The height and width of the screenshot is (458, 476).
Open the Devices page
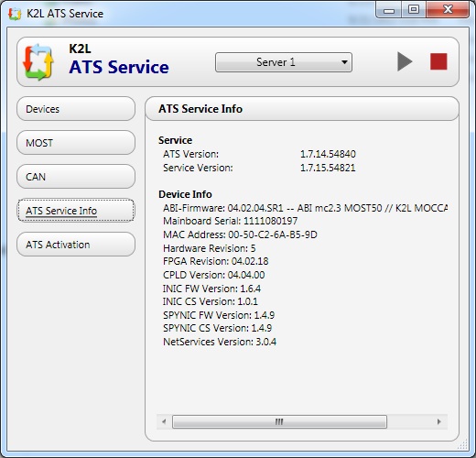[76, 109]
